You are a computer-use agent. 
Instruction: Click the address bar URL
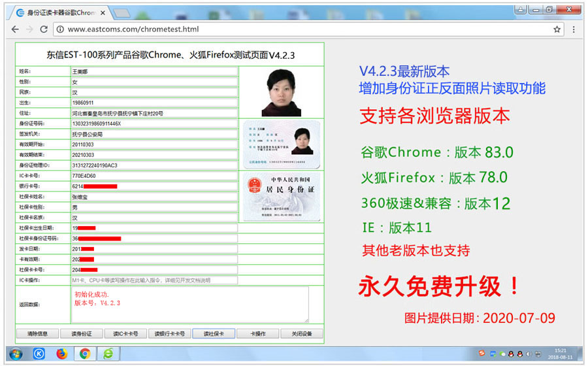[133, 29]
